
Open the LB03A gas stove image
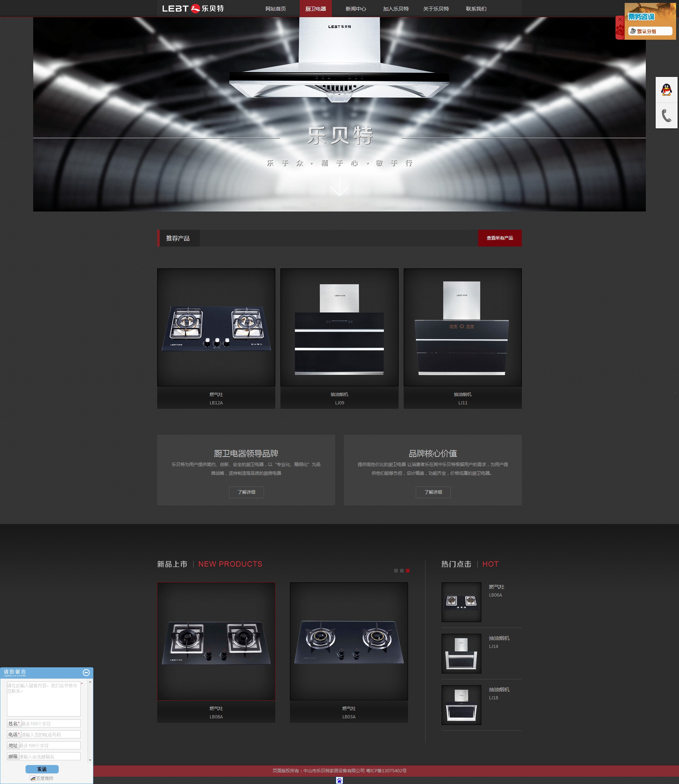[x=349, y=641]
